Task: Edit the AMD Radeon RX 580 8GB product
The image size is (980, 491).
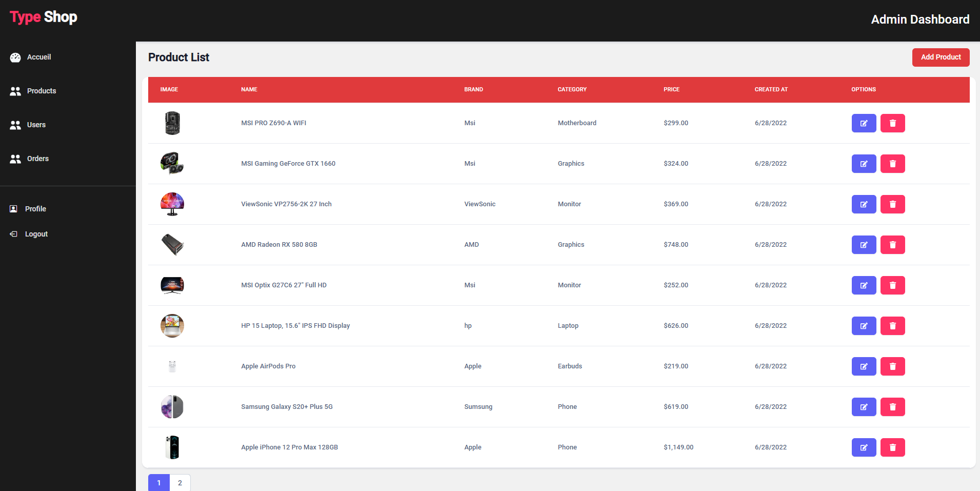Action: pos(864,245)
